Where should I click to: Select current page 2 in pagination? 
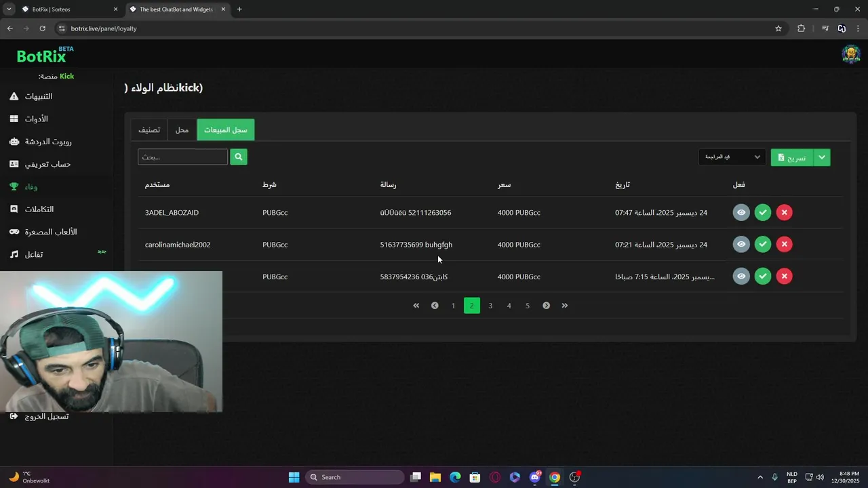tap(472, 306)
